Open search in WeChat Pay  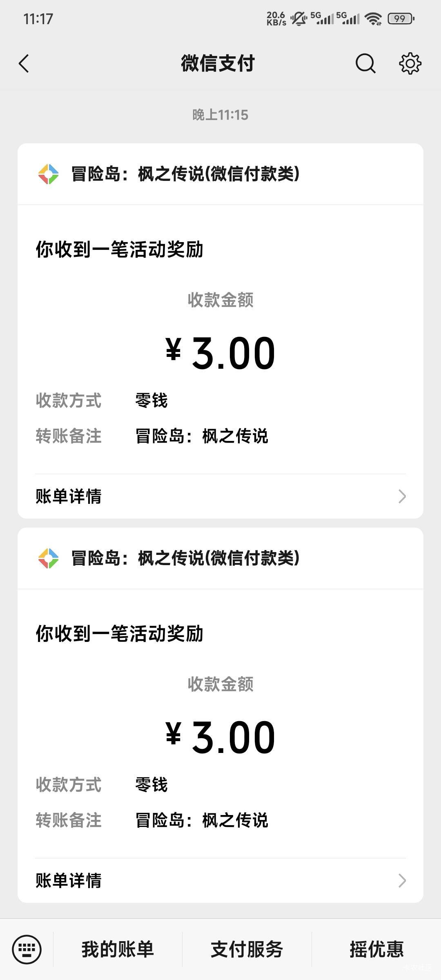click(x=365, y=64)
